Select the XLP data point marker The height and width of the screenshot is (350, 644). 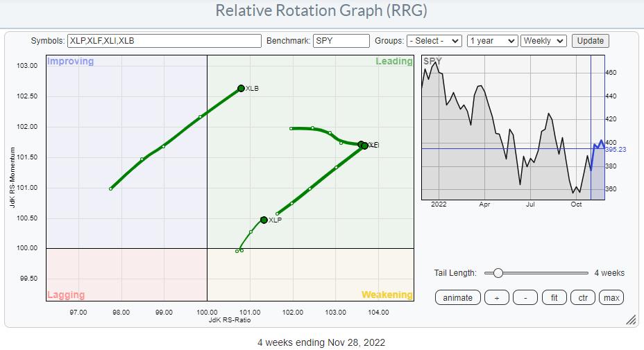coord(264,220)
